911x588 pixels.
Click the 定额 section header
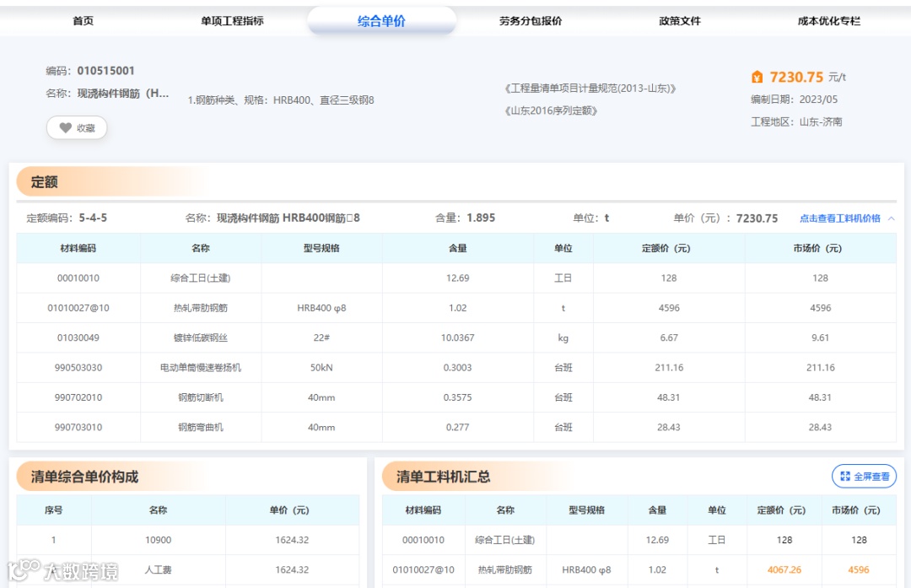(x=44, y=182)
